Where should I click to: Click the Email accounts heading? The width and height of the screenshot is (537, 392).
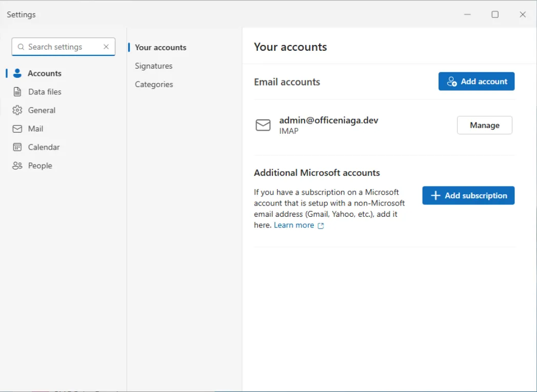point(287,82)
